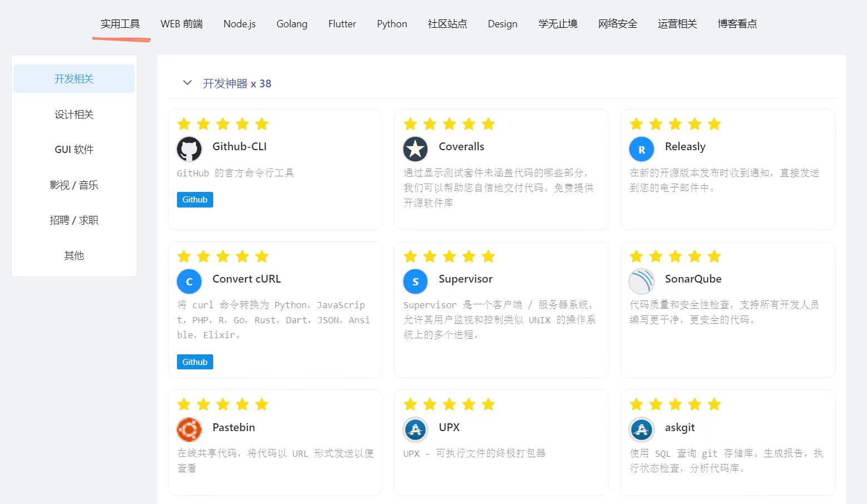Open the Convert cURL title link

point(247,279)
